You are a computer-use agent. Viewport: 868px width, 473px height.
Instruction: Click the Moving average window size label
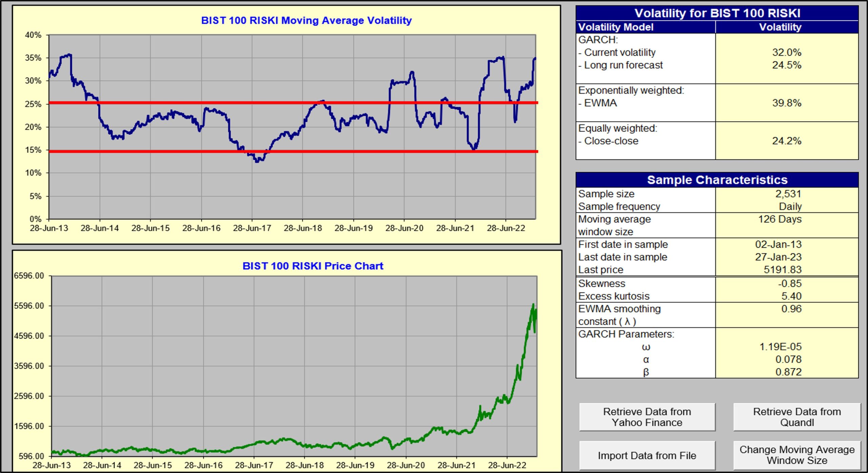point(614,225)
